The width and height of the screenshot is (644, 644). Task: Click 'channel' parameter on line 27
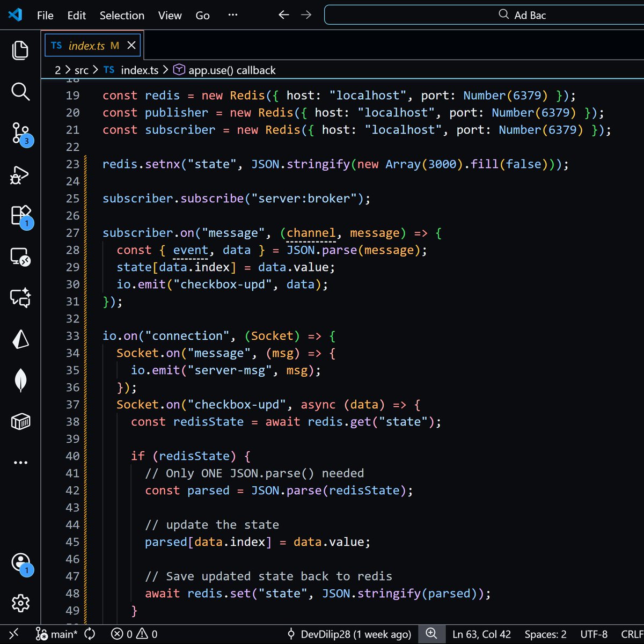click(x=311, y=233)
